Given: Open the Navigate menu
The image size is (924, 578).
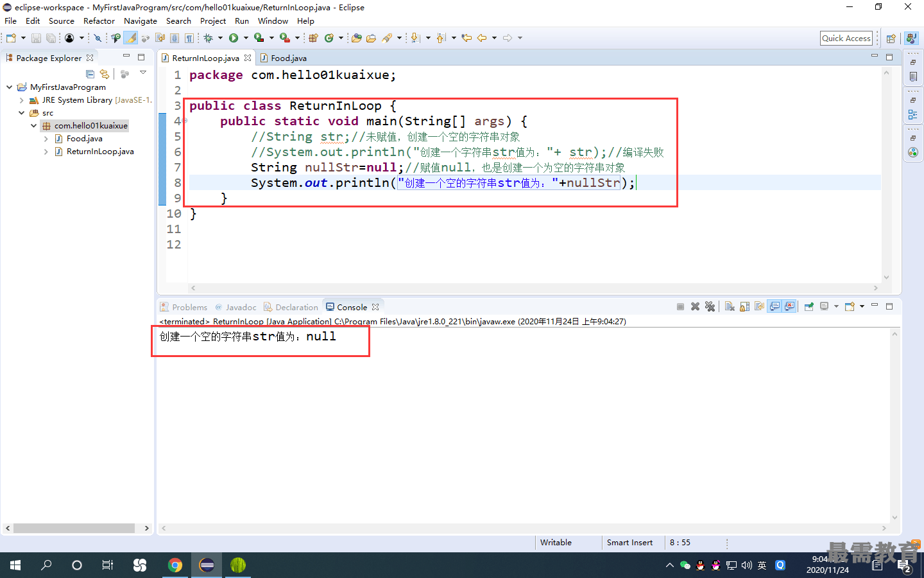Looking at the screenshot, I should tap(141, 21).
